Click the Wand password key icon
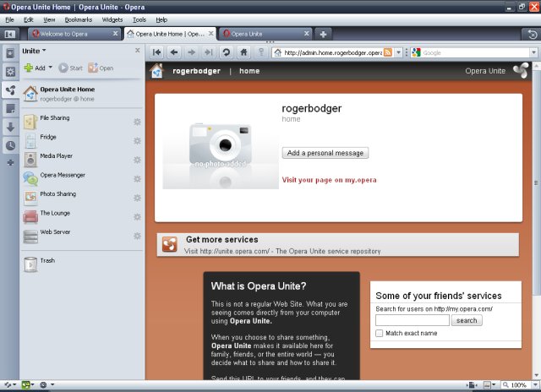The image size is (541, 392). click(x=261, y=52)
